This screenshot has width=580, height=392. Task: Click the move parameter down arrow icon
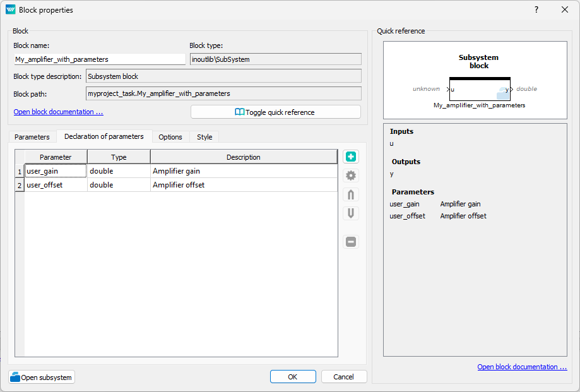[x=351, y=213]
